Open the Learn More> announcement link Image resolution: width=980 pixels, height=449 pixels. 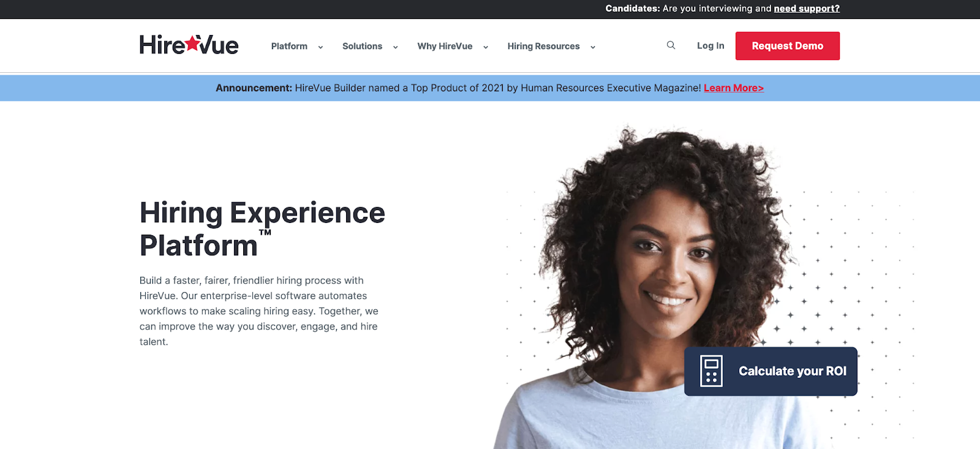(x=734, y=88)
